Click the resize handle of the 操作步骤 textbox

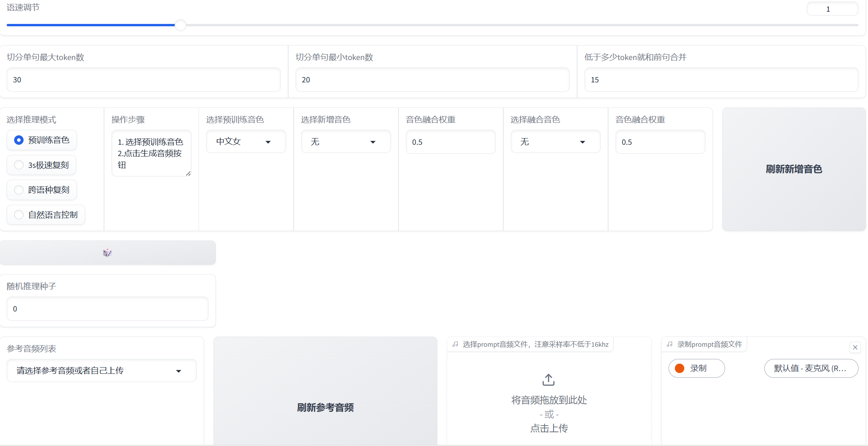[188, 173]
